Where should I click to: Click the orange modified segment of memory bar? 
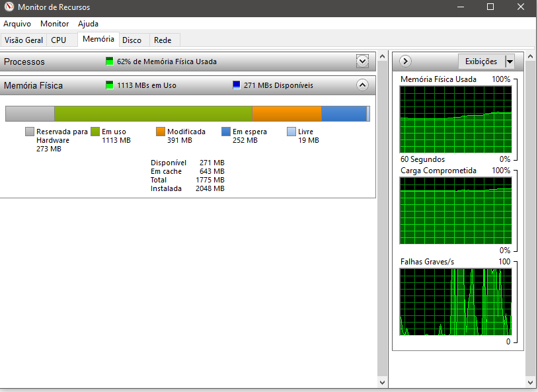[x=287, y=114]
